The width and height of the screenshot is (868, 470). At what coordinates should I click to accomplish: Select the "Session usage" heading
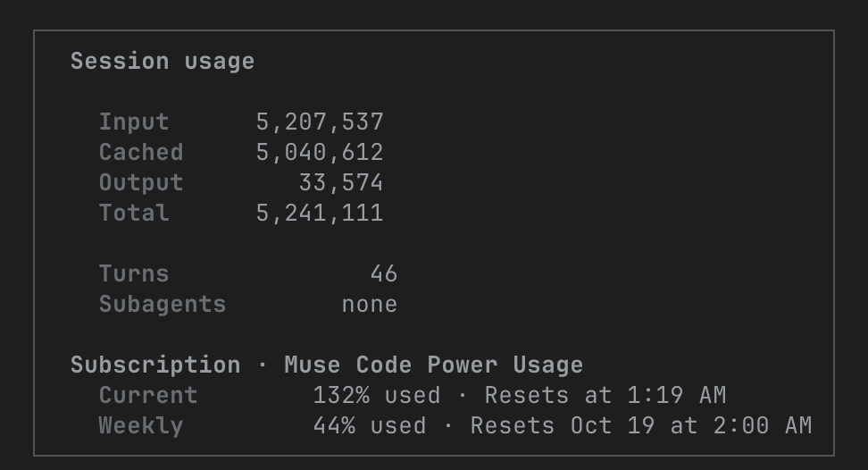coord(163,61)
